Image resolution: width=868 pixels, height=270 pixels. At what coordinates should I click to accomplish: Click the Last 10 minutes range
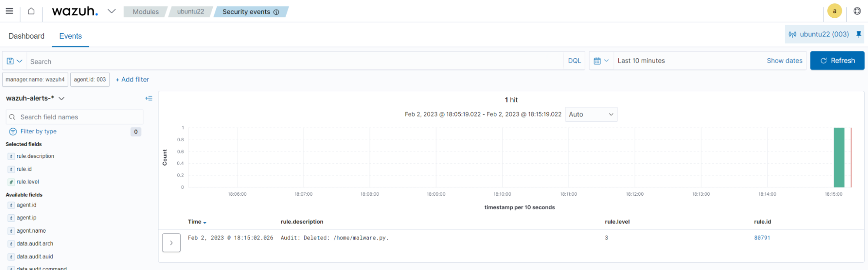(x=641, y=61)
